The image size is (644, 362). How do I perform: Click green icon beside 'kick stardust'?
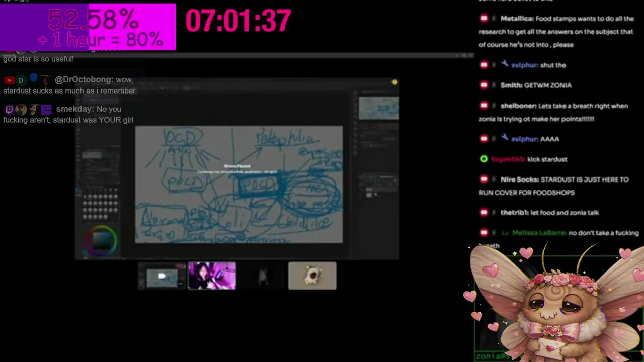(x=484, y=159)
